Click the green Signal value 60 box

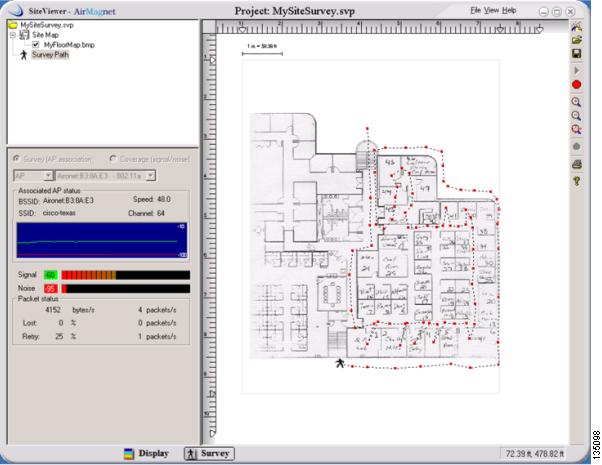pos(51,275)
